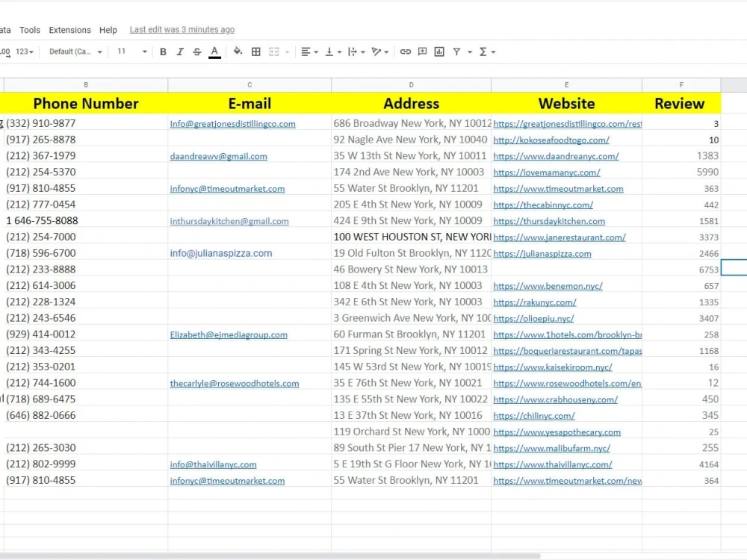
Task: Open the thecarlyle@rosewoodhotels.com email link
Action: 235,383
